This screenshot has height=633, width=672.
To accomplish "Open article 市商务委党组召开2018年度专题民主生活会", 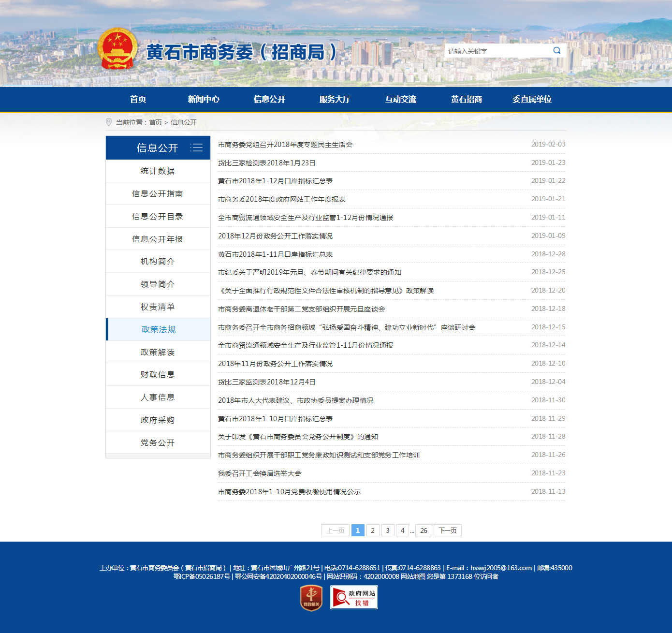I will (x=285, y=145).
